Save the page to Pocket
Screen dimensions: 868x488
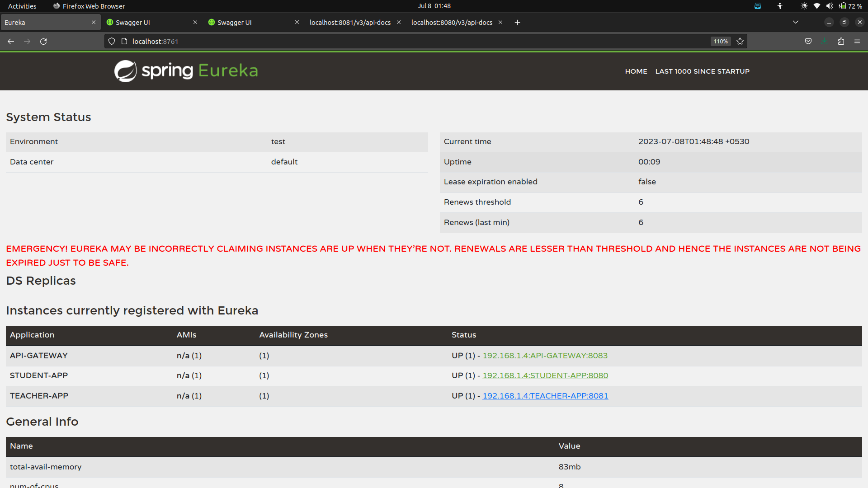click(x=808, y=41)
